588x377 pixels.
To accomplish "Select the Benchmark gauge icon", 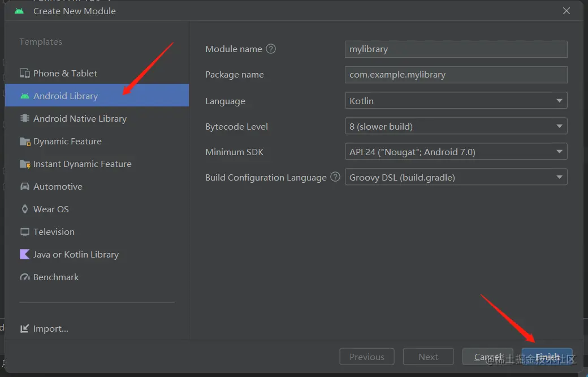I will pyautogui.click(x=25, y=277).
